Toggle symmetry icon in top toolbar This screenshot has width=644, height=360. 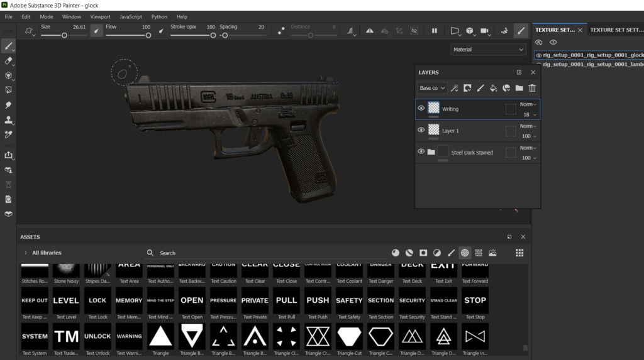click(x=370, y=31)
